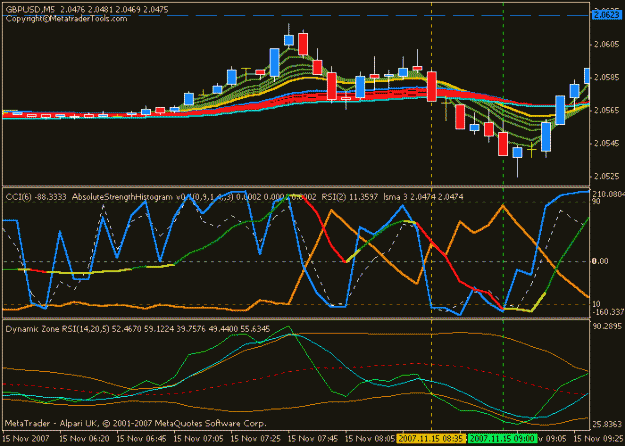The width and height of the screenshot is (625, 446).
Task: Click the RSI(2) 11.3597 label
Action: coord(350,197)
